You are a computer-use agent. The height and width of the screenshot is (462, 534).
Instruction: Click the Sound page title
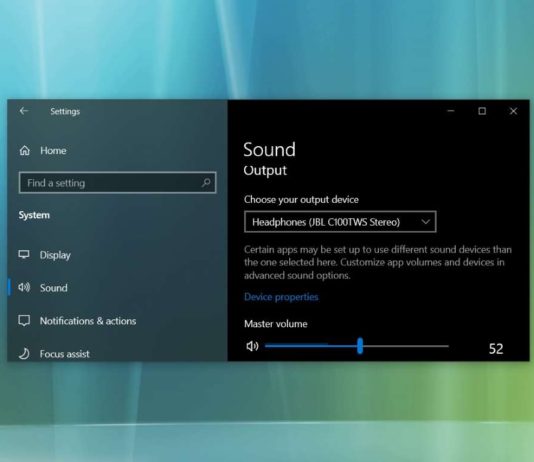[269, 149]
